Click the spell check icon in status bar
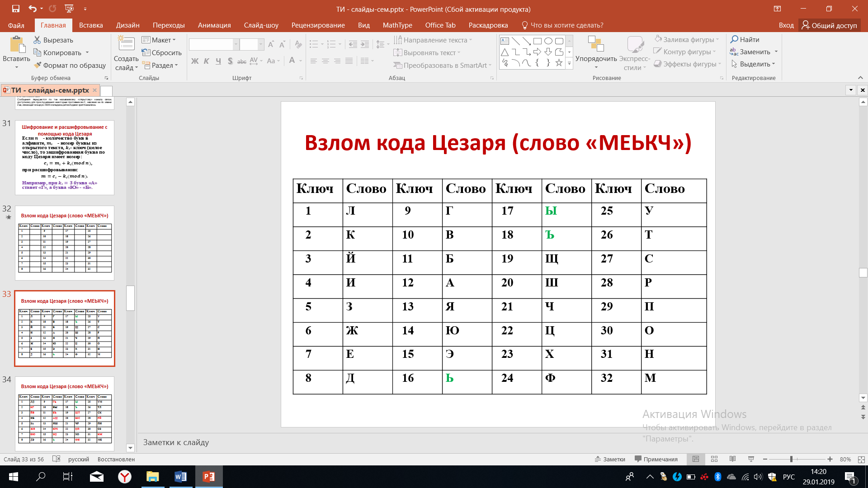The width and height of the screenshot is (868, 488). 56,459
